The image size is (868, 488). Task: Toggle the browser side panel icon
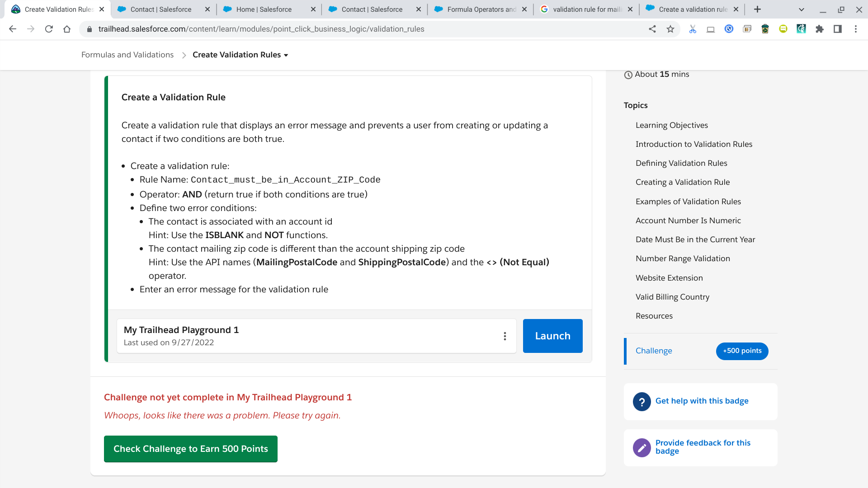click(837, 29)
